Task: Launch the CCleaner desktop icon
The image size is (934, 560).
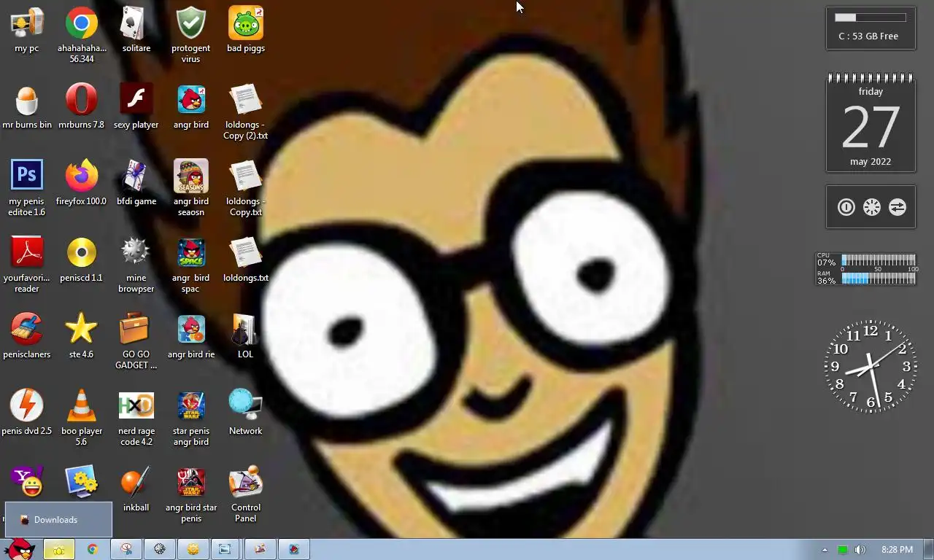Action: coord(26,337)
